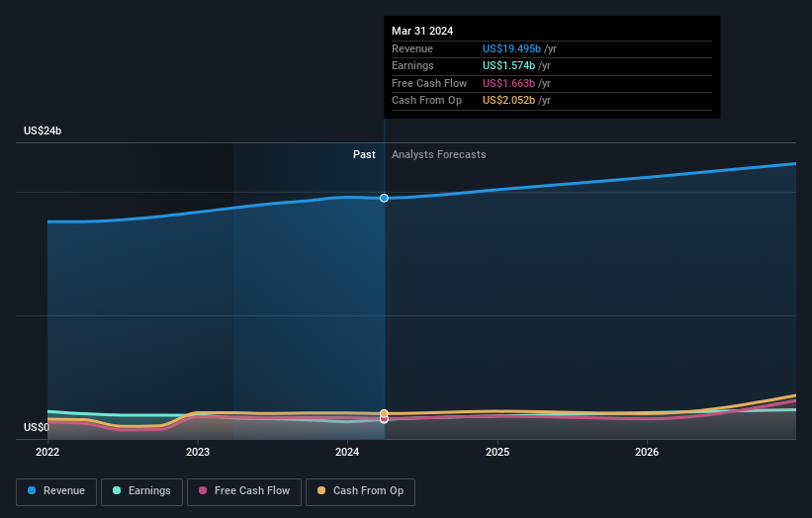
Task: Click the 2022 x-axis label
Action: [47, 452]
